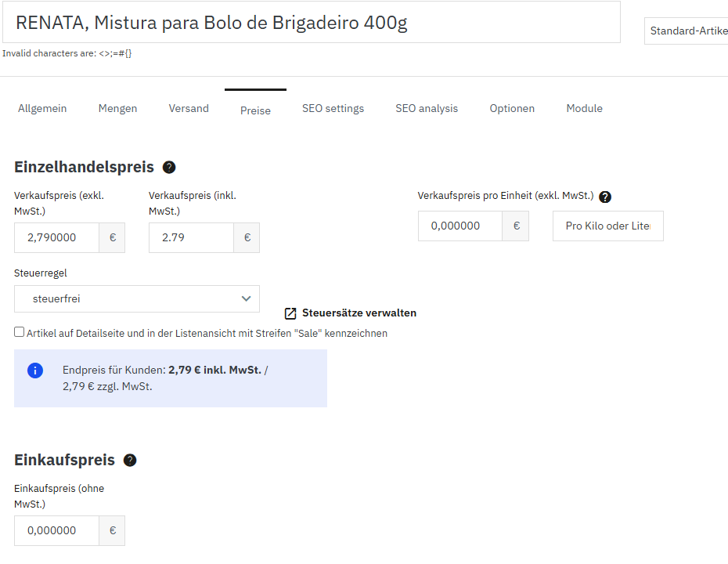
Task: Click help icon beside Verkaufspreis pro Einheit
Action: coord(605,197)
